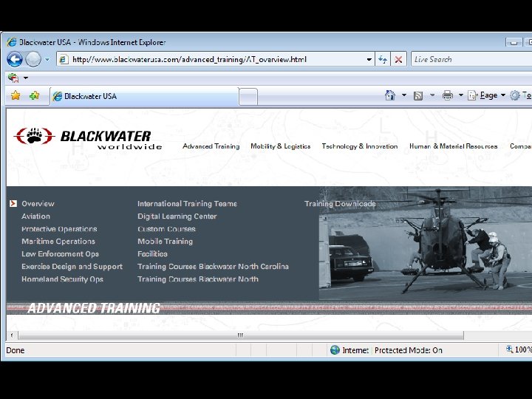The width and height of the screenshot is (532, 399).
Task: Expand the Feeds dropdown arrow
Action: [432, 95]
